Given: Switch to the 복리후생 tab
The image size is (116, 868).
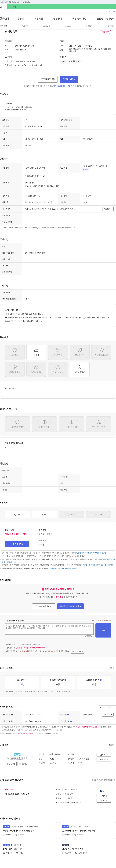Looking at the screenshot, I should coord(68,26).
